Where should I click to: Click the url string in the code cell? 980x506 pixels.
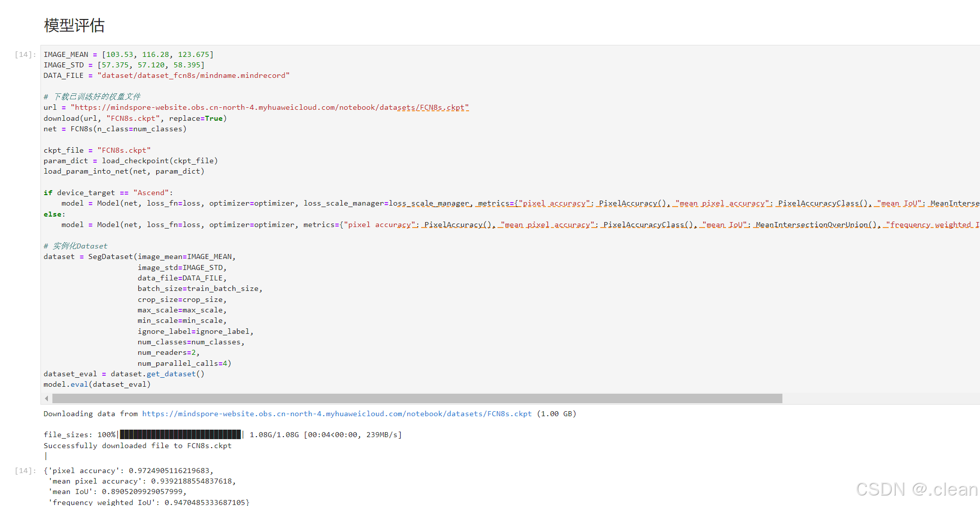pos(269,107)
